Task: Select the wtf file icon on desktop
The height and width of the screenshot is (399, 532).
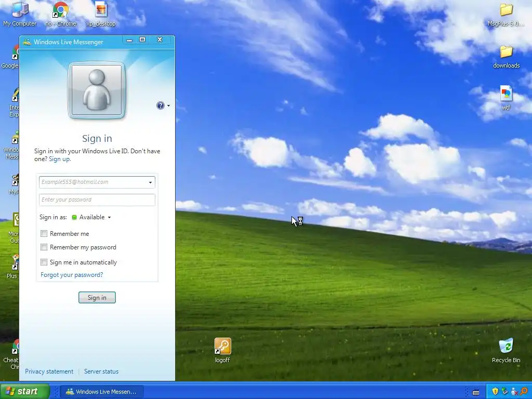Action: pos(506,98)
